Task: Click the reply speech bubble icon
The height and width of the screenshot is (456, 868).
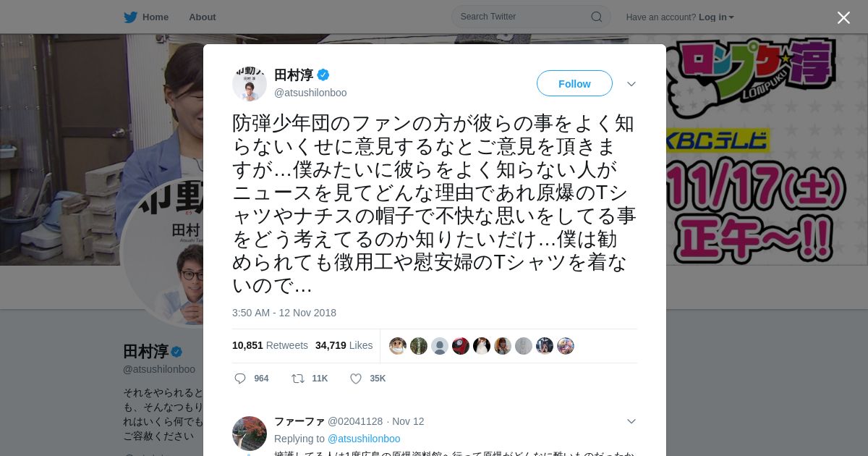Action: (x=240, y=379)
